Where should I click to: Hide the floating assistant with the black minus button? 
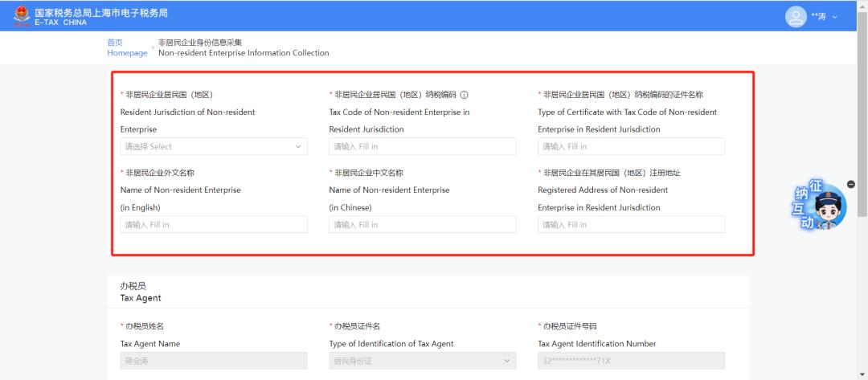tap(851, 185)
